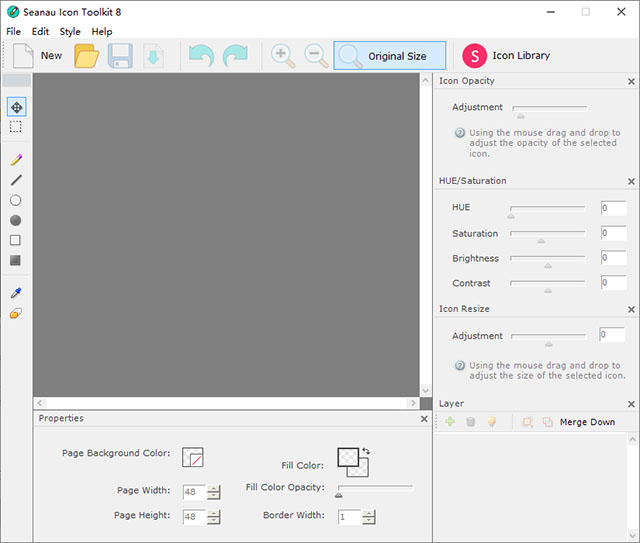
Task: Close the Layer panel
Action: [631, 404]
